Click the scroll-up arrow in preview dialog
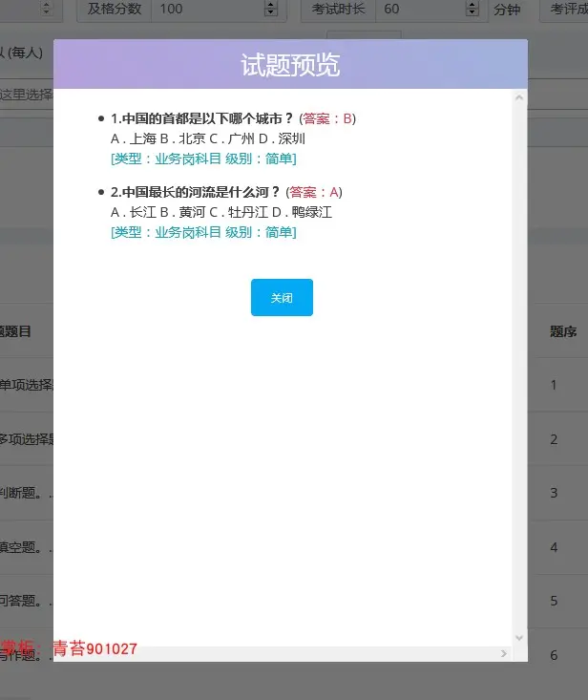Screen dimensions: 588x700 519,97
